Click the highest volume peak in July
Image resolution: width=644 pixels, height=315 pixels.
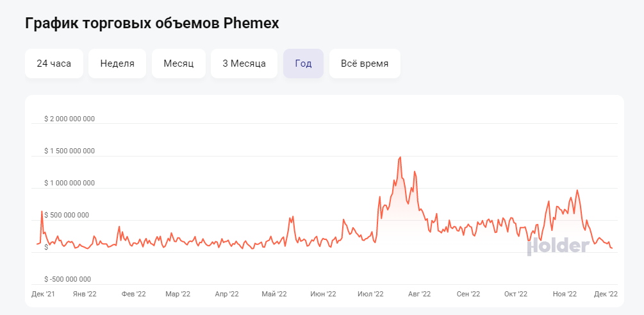(400, 157)
